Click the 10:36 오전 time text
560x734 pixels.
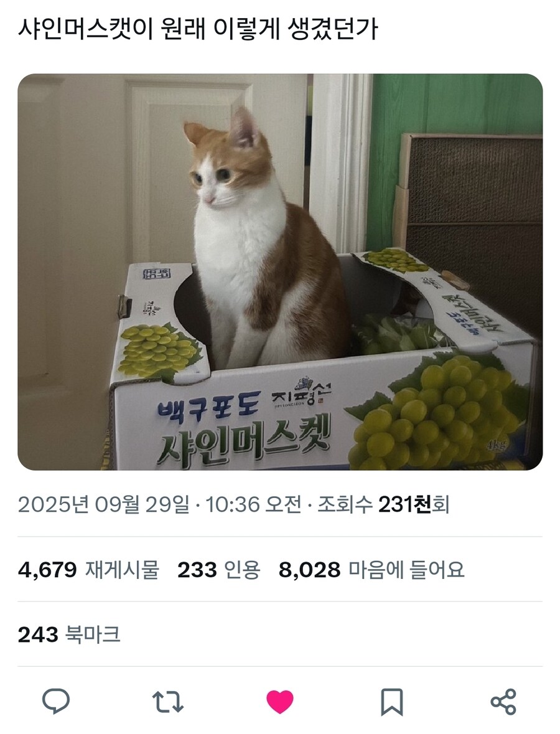pos(253,505)
